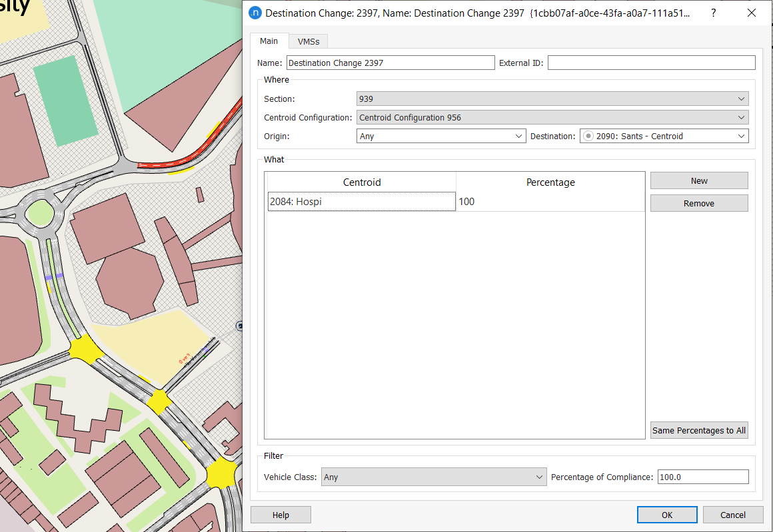The height and width of the screenshot is (532, 773).
Task: Close the Destination Change dialog window
Action: 752,13
